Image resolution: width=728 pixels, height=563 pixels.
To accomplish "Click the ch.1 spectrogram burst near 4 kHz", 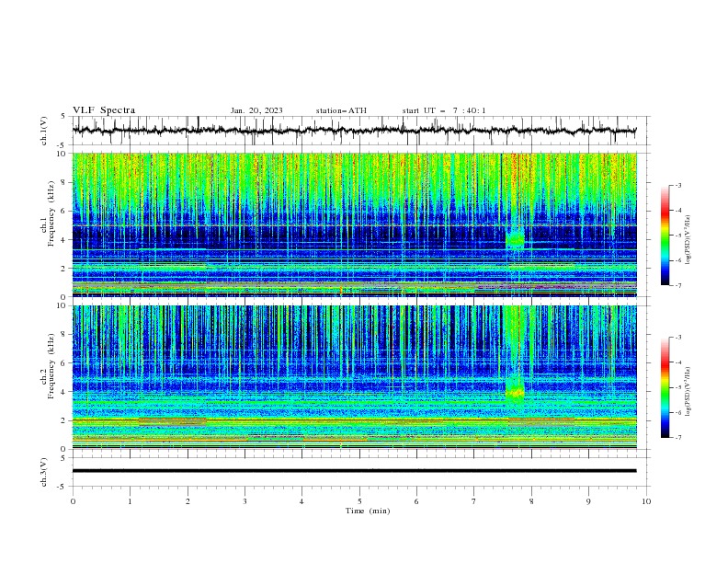I will [515, 239].
